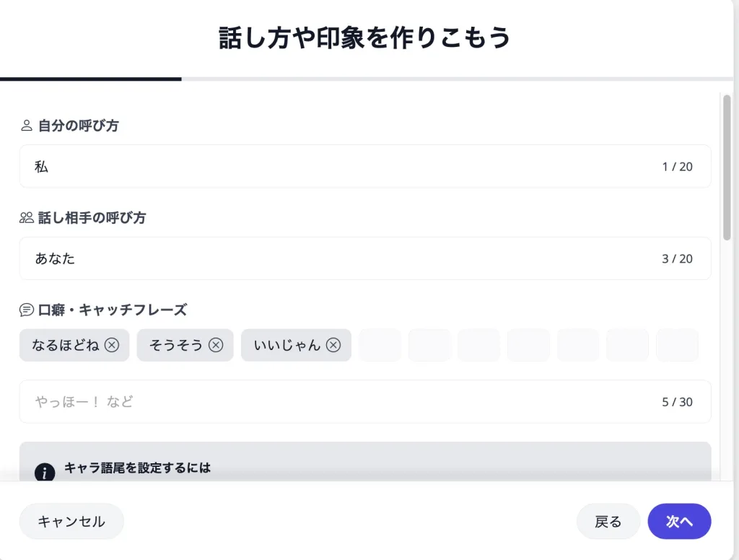Click the speech bubble icon beside 口癖・キャッチフレーズ
The height and width of the screenshot is (560, 739).
(27, 310)
